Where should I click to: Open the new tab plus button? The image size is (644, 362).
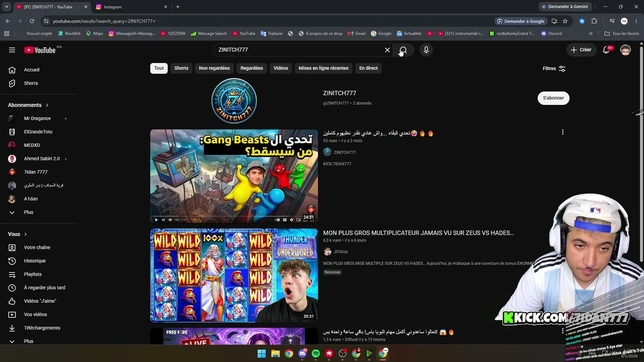click(x=178, y=7)
